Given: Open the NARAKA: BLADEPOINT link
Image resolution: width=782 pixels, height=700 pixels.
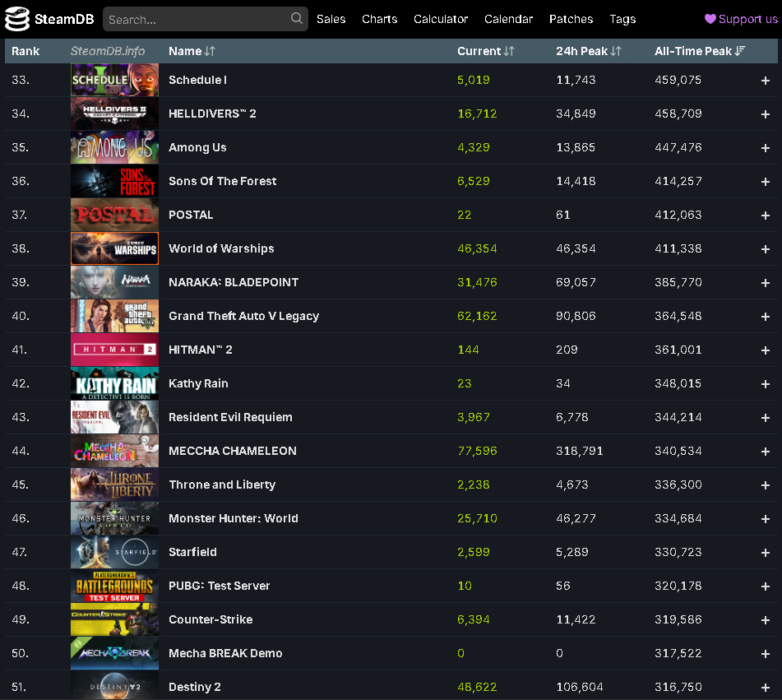Looking at the screenshot, I should pos(234,282).
